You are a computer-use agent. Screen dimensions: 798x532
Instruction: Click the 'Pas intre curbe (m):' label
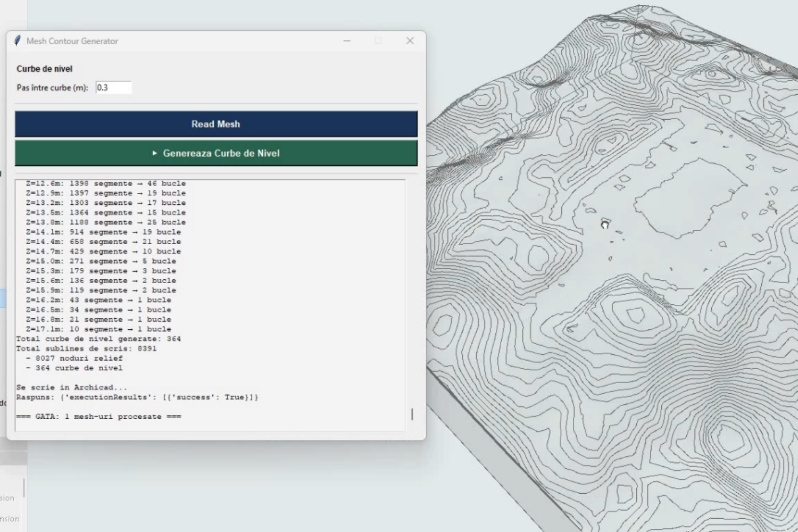click(x=52, y=88)
